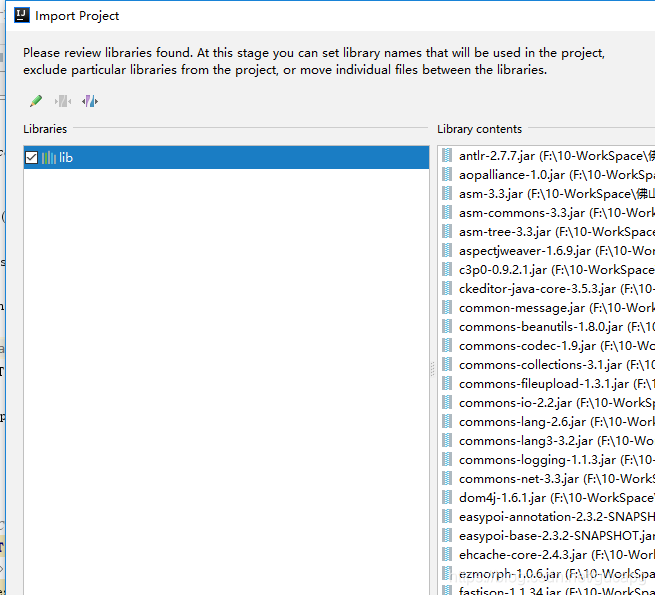
Task: Click jar icon beside asm-3.3.jar
Action: point(447,193)
